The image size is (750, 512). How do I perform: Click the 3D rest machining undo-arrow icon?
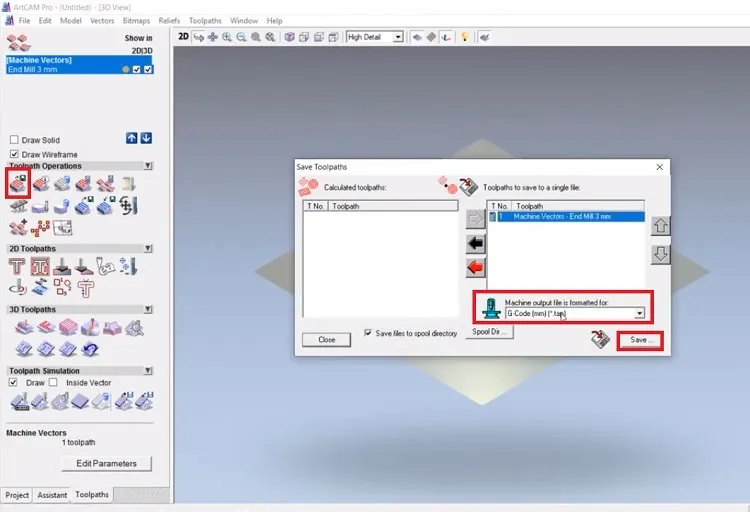(90, 350)
